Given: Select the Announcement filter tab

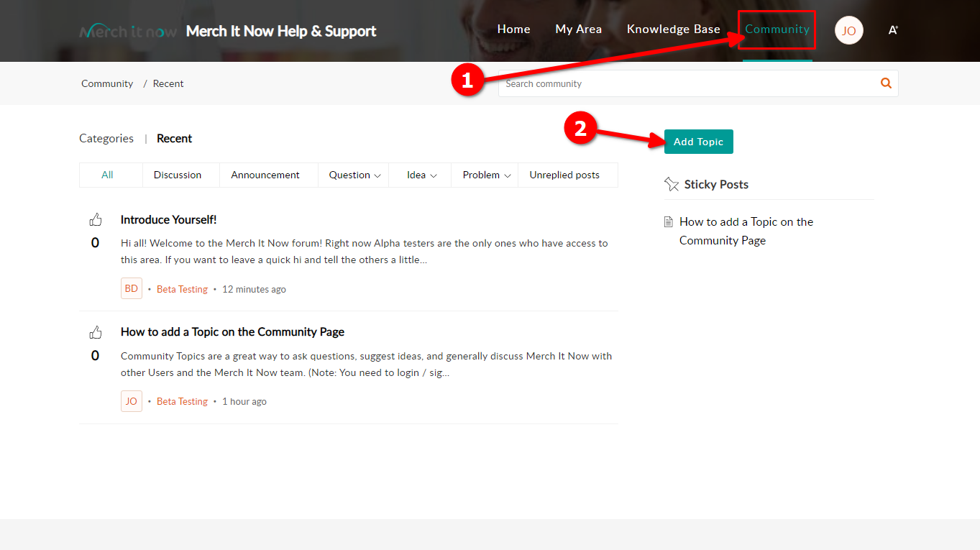Looking at the screenshot, I should click(265, 175).
